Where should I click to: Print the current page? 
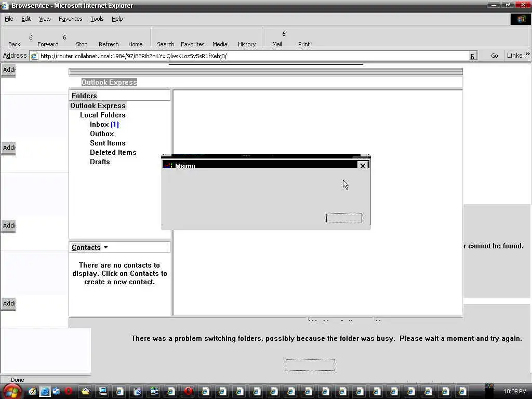point(303,44)
